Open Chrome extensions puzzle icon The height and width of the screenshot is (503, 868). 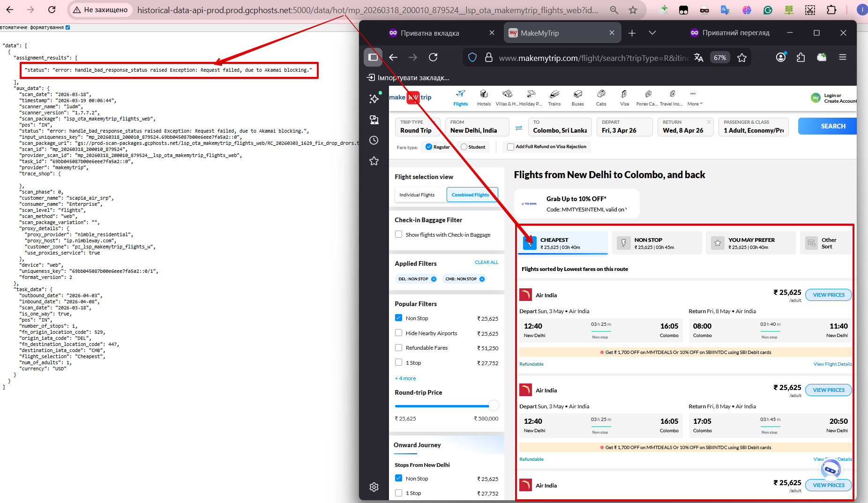831,9
